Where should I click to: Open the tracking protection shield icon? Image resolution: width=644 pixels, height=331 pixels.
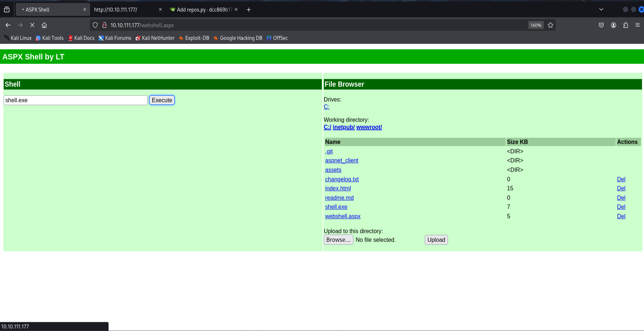(x=95, y=25)
